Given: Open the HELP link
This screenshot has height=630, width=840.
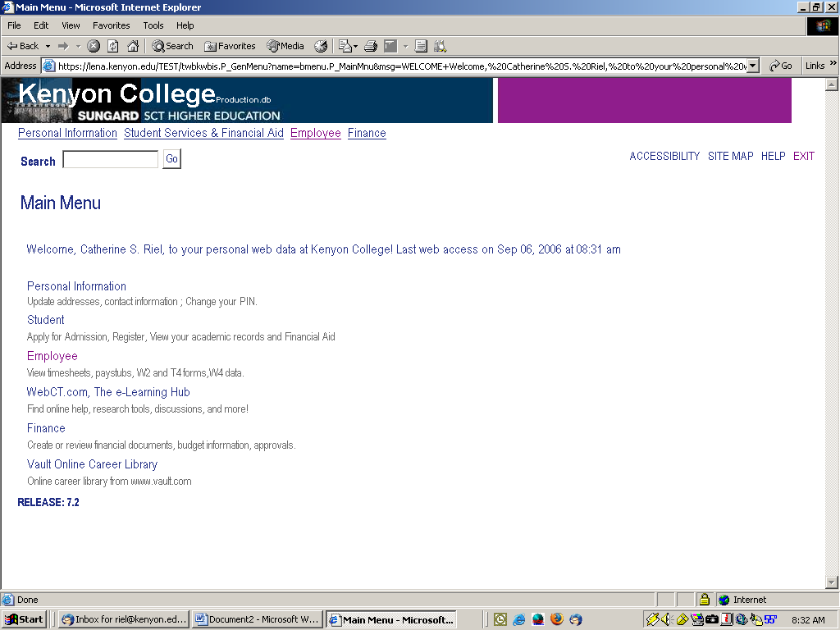Looking at the screenshot, I should coord(773,156).
